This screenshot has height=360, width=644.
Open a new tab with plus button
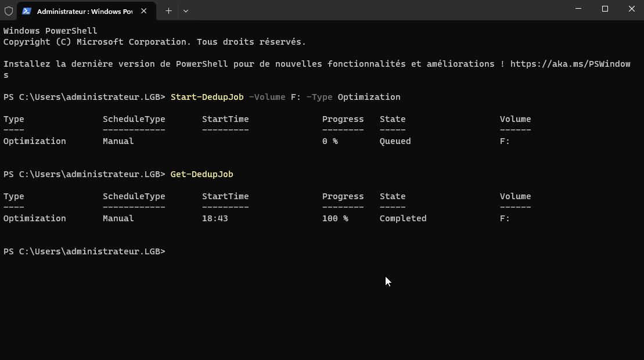pyautogui.click(x=168, y=11)
